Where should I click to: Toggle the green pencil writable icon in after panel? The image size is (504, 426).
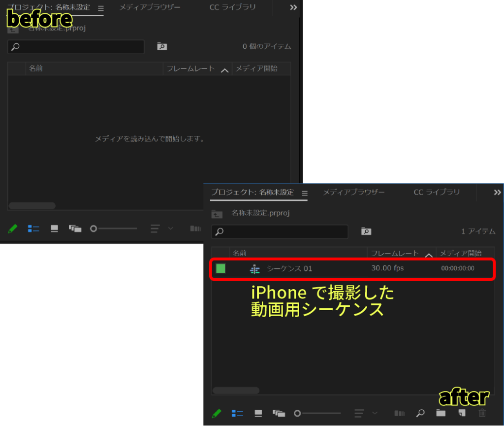217,413
